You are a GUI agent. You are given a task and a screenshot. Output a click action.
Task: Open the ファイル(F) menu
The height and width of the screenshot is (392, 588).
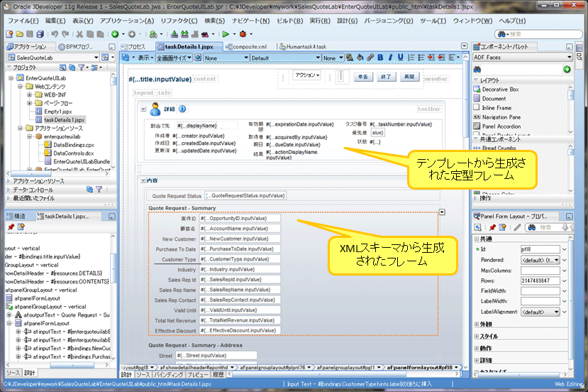pos(23,21)
